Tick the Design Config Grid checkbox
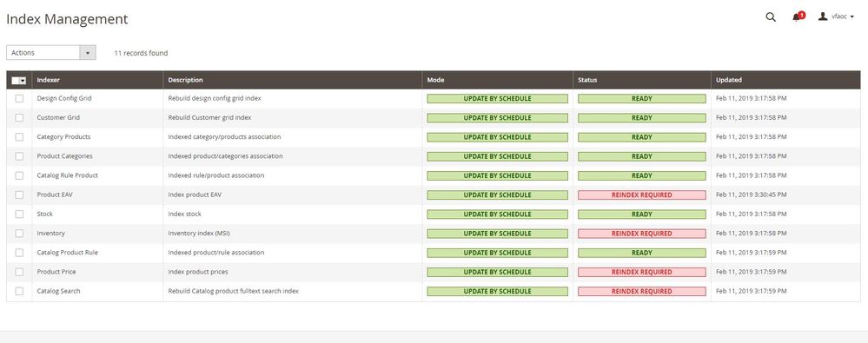Viewport: 868px width, 343px height. pyautogui.click(x=19, y=98)
